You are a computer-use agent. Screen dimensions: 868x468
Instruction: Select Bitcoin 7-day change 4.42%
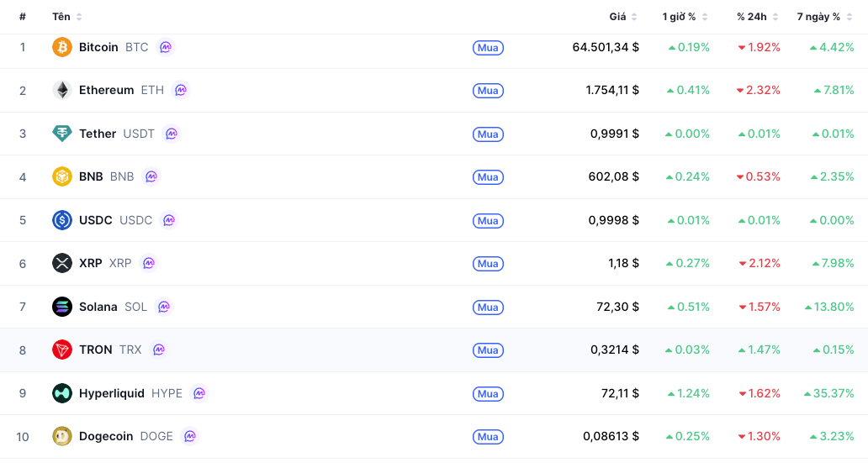[x=832, y=47]
